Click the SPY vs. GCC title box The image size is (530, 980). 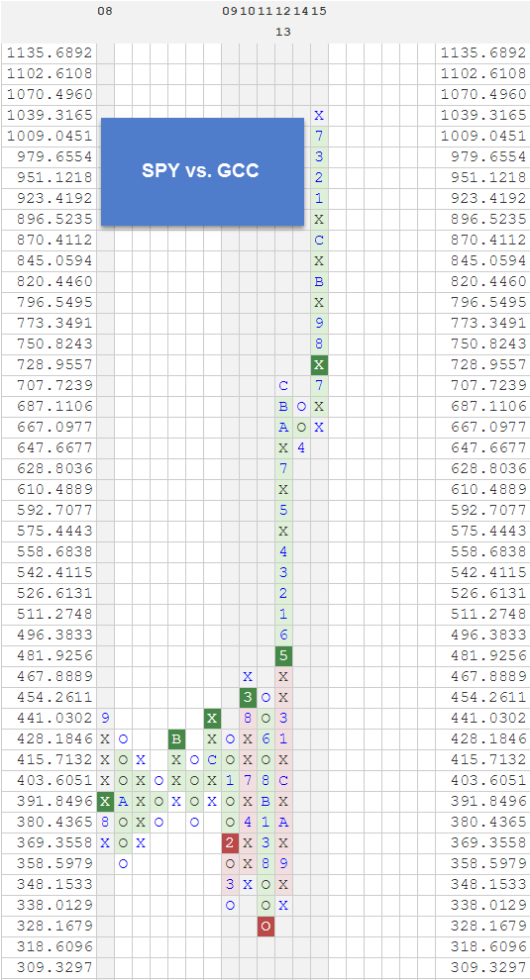pyautogui.click(x=202, y=171)
